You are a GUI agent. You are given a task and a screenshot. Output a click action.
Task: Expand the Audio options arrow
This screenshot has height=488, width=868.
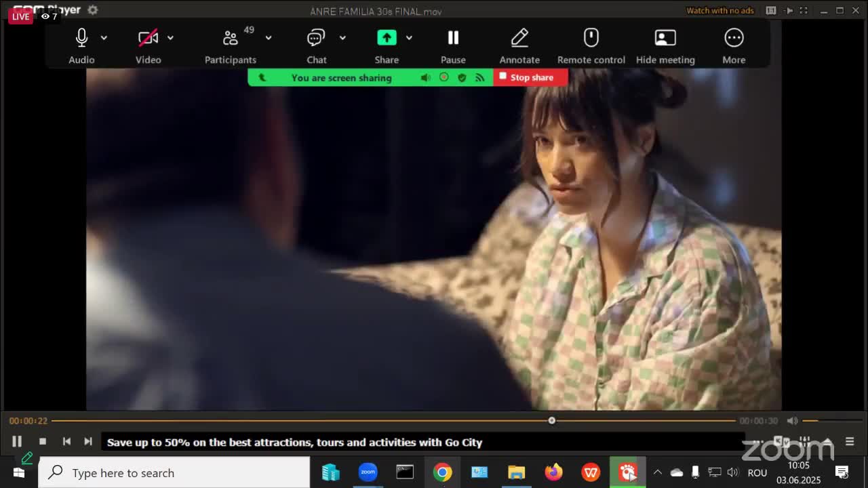[104, 38]
